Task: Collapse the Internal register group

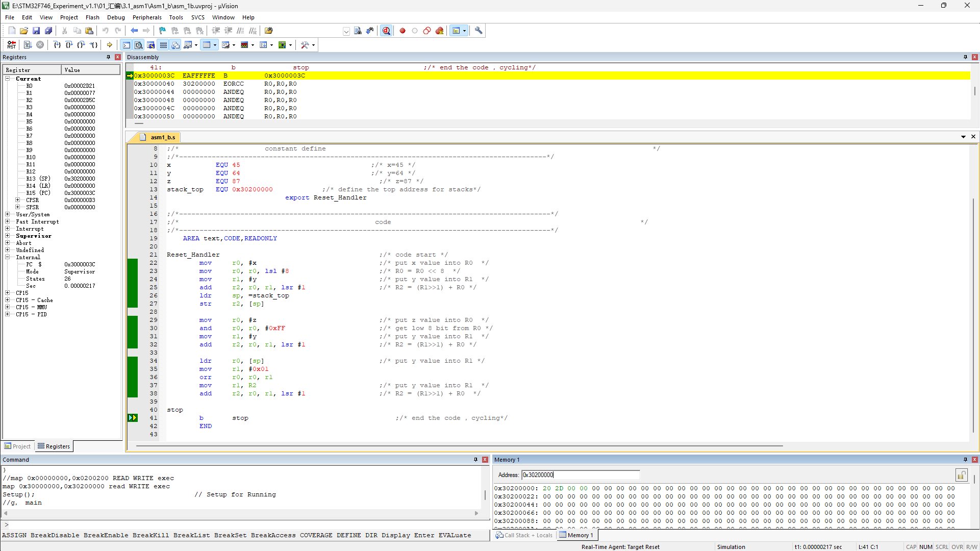Action: click(8, 257)
